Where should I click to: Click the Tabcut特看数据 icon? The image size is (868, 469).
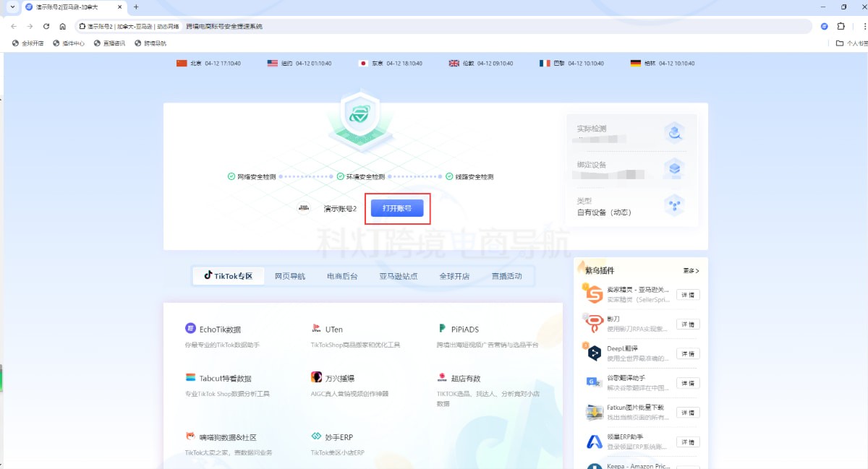tap(191, 378)
